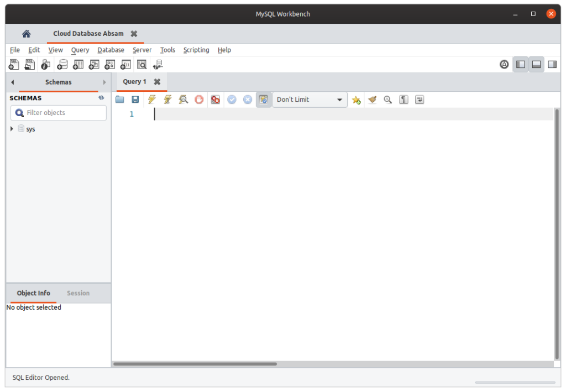The height and width of the screenshot is (392, 566).
Task: Open the Don't Limit rows dropdown
Action: tap(310, 100)
